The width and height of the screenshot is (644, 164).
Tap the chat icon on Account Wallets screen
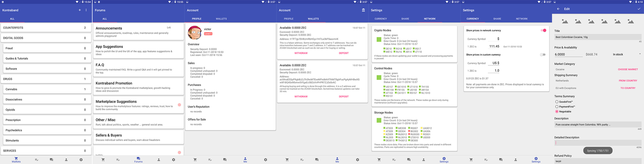pyautogui.click(x=317, y=160)
